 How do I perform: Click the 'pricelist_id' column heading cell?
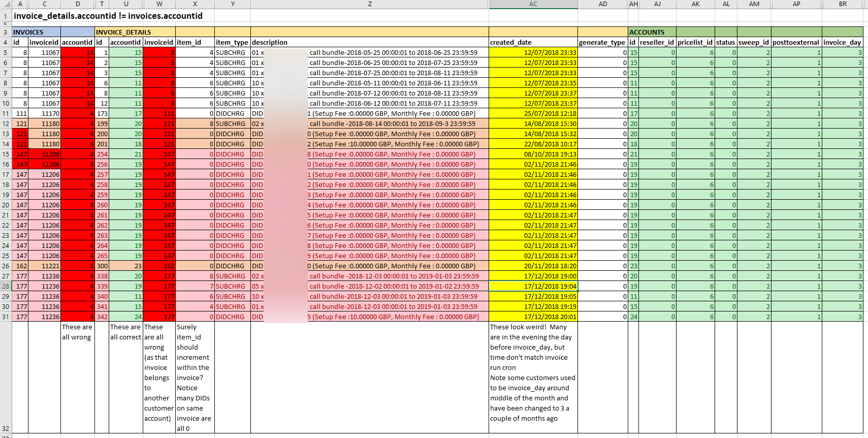pos(695,42)
